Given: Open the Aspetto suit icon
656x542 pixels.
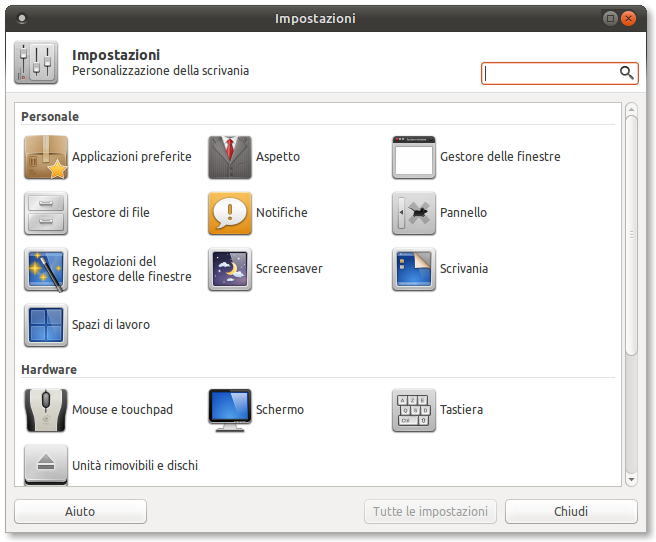Looking at the screenshot, I should (x=230, y=157).
